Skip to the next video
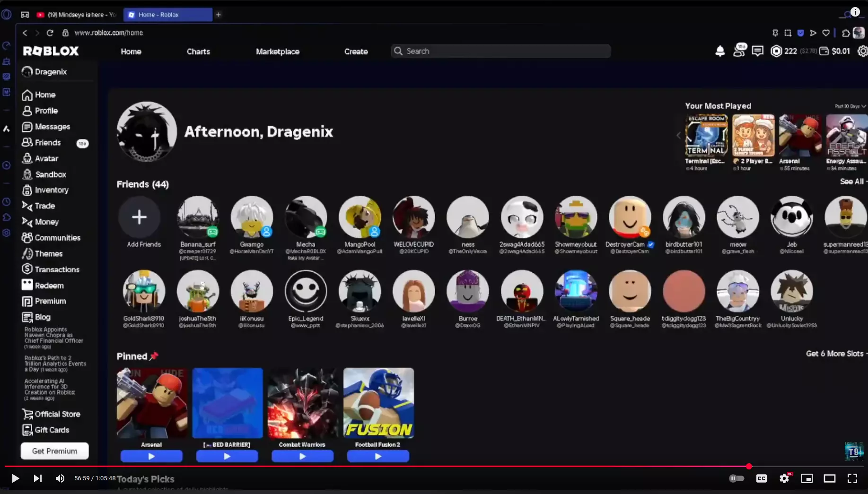868x494 pixels. point(37,478)
